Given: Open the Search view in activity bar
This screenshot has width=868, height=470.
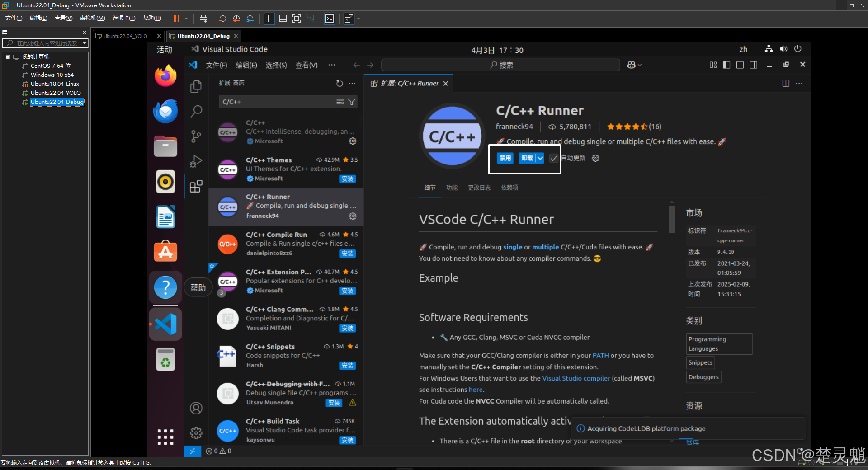Looking at the screenshot, I should [196, 111].
